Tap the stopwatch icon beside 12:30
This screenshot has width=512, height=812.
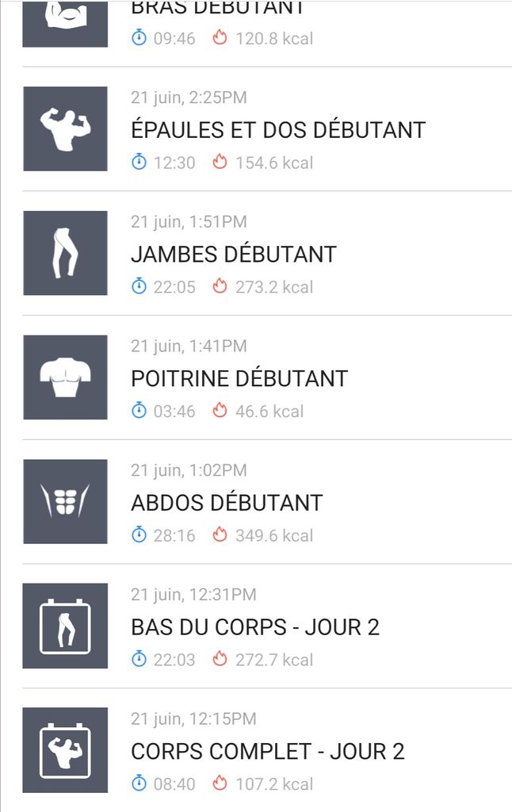pyautogui.click(x=139, y=163)
